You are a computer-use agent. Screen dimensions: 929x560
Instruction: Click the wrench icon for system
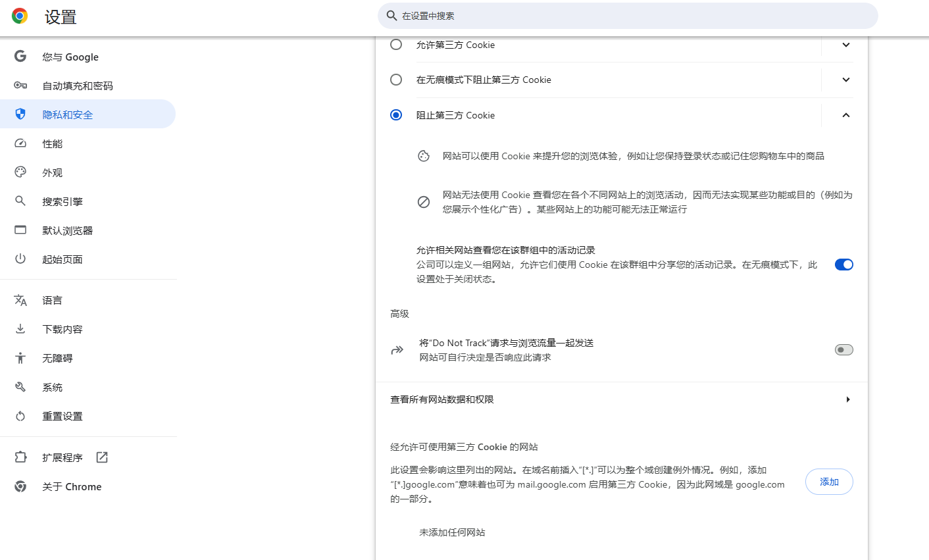[x=20, y=387]
